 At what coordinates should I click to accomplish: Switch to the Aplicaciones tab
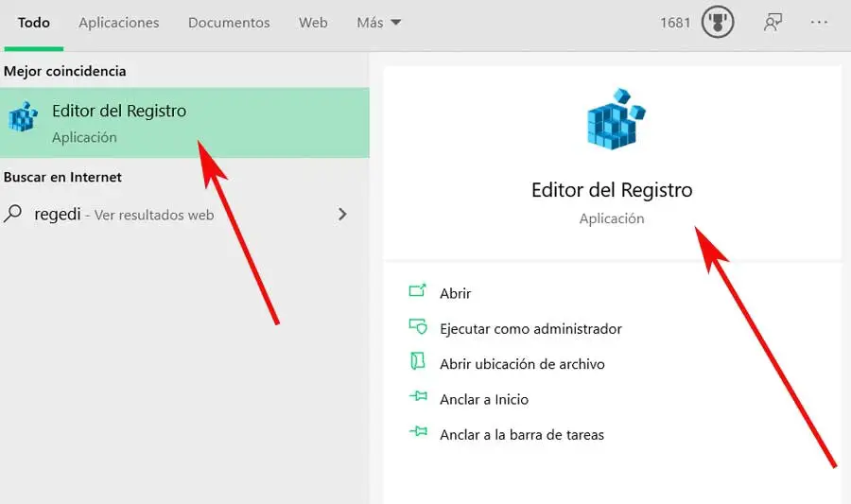pos(119,23)
